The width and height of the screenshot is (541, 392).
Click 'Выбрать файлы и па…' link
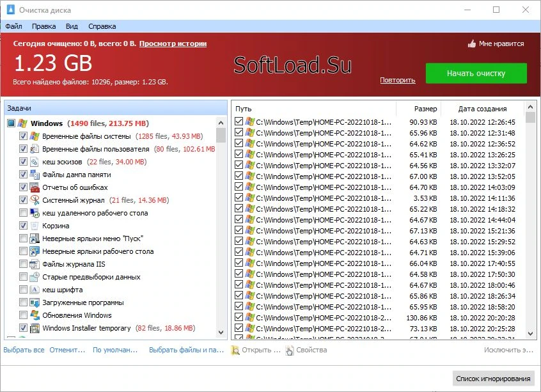[x=187, y=350]
